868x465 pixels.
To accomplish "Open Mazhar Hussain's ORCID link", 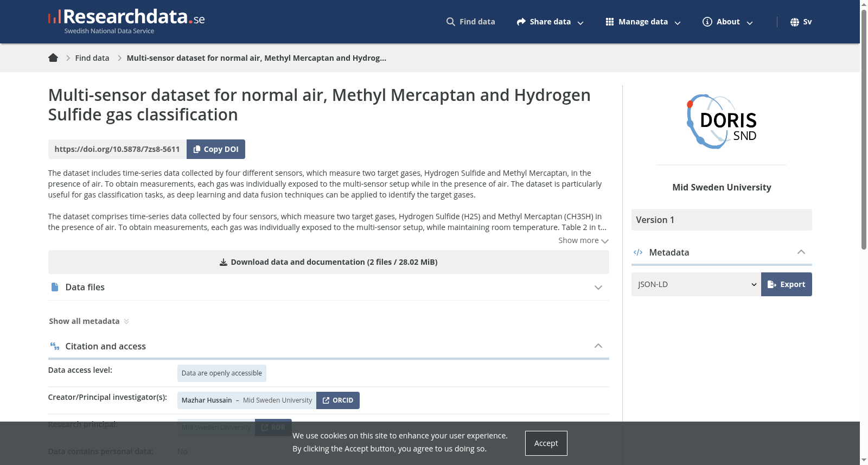I will point(338,400).
